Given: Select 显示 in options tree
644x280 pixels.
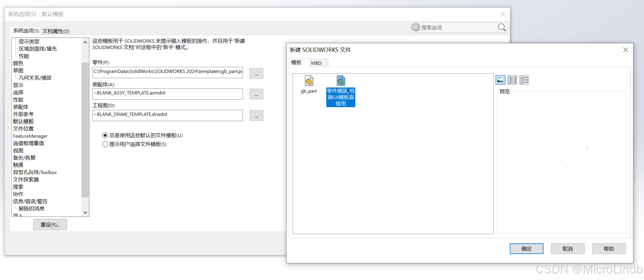Looking at the screenshot, I should (18, 85).
